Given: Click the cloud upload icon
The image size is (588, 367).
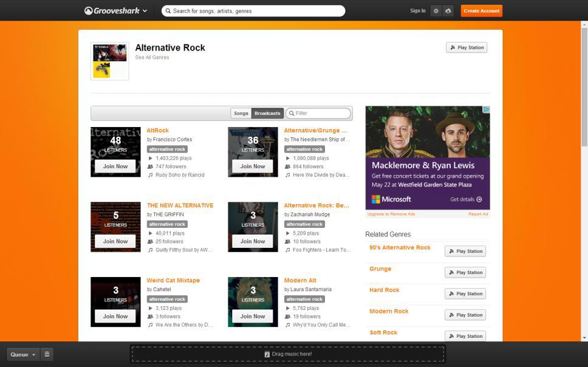Looking at the screenshot, I should tap(448, 11).
